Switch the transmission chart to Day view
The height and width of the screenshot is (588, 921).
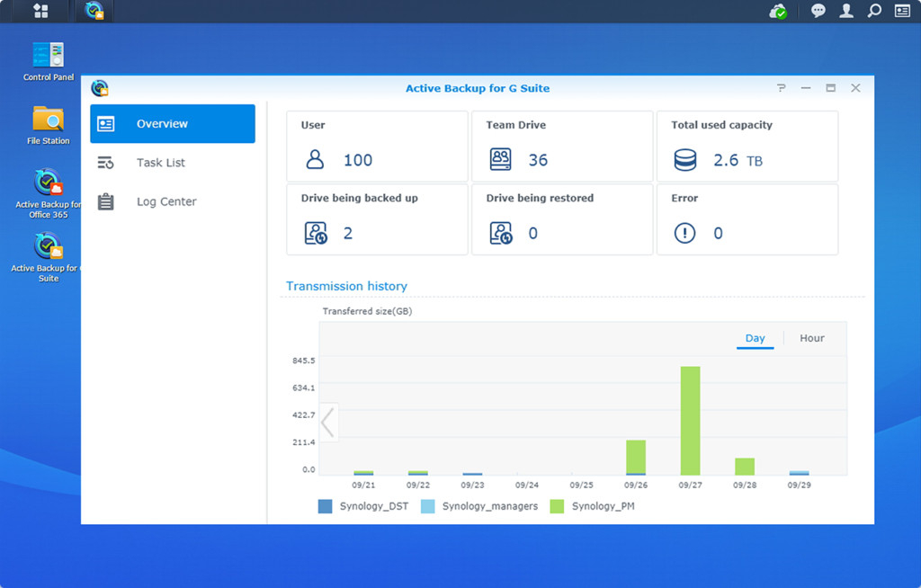pos(756,338)
